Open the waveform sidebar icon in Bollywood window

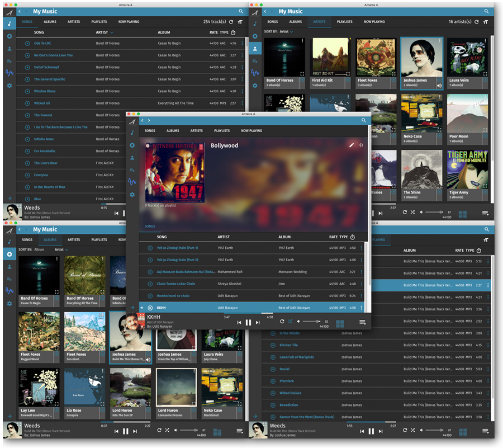tap(132, 182)
